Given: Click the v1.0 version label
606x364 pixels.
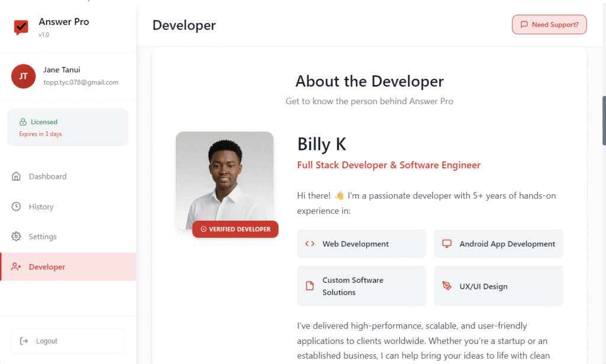Looking at the screenshot, I should click(44, 34).
